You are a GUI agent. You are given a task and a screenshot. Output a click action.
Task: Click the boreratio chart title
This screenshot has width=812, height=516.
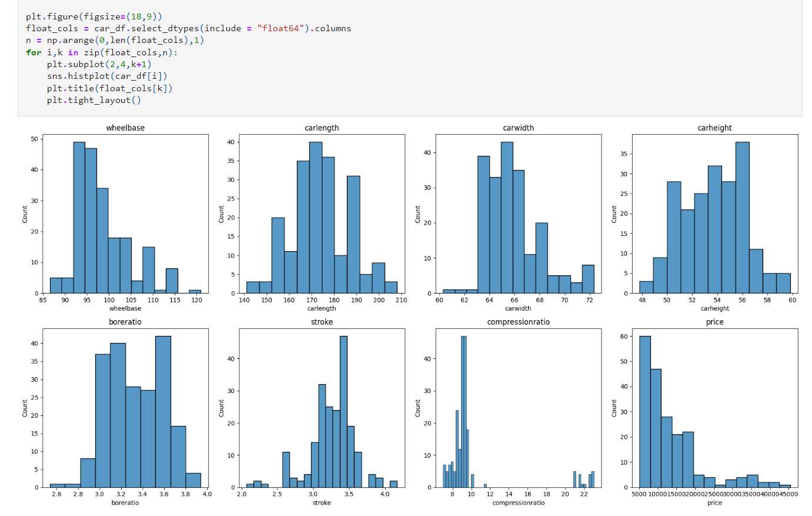[x=125, y=322]
